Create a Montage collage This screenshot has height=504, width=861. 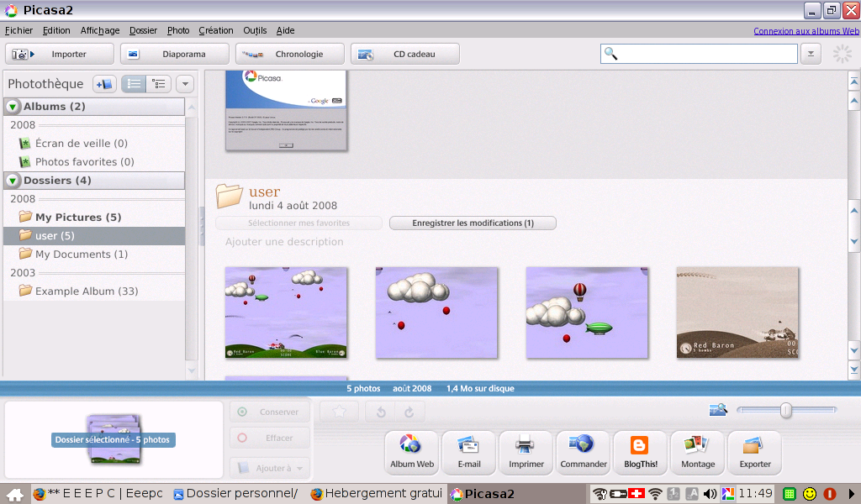click(x=698, y=452)
